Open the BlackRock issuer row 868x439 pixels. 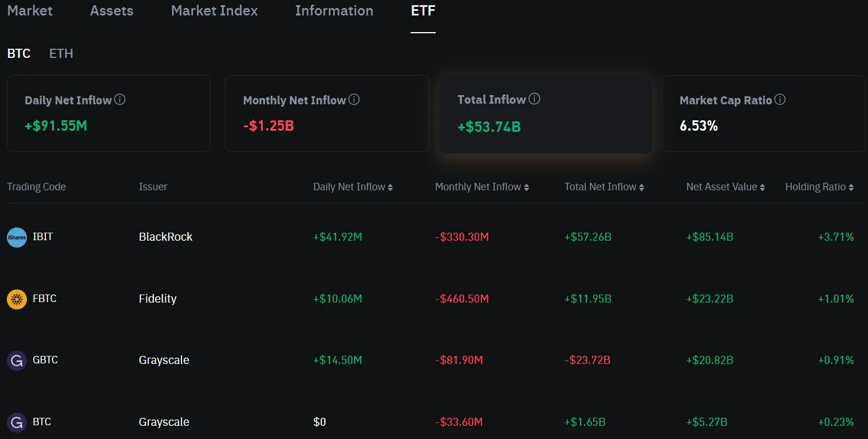[x=436, y=237]
